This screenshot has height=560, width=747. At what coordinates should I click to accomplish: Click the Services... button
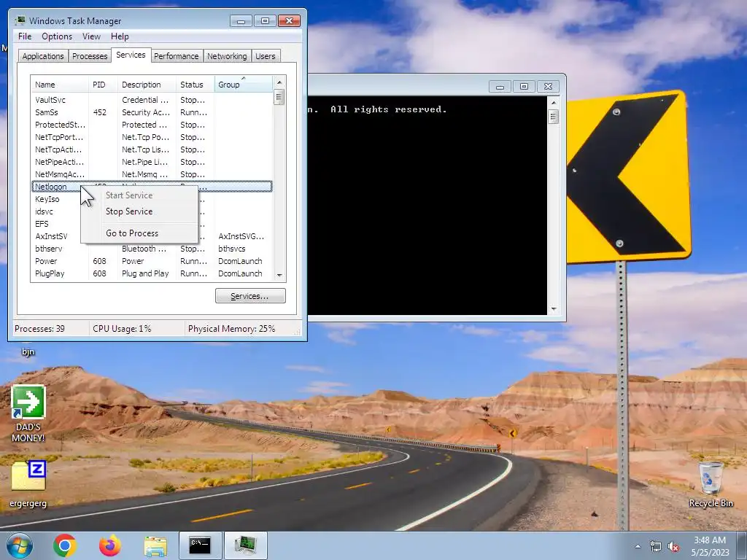[x=250, y=296]
